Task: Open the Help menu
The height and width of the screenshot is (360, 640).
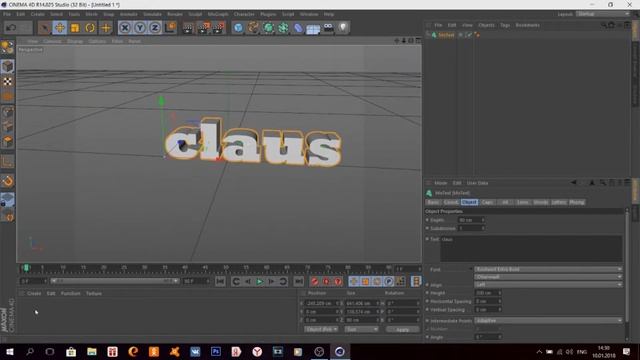Action: [329, 14]
